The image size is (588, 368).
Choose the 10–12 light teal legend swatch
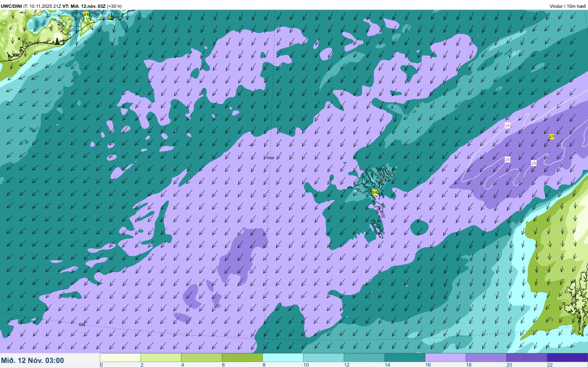pyautogui.click(x=323, y=357)
